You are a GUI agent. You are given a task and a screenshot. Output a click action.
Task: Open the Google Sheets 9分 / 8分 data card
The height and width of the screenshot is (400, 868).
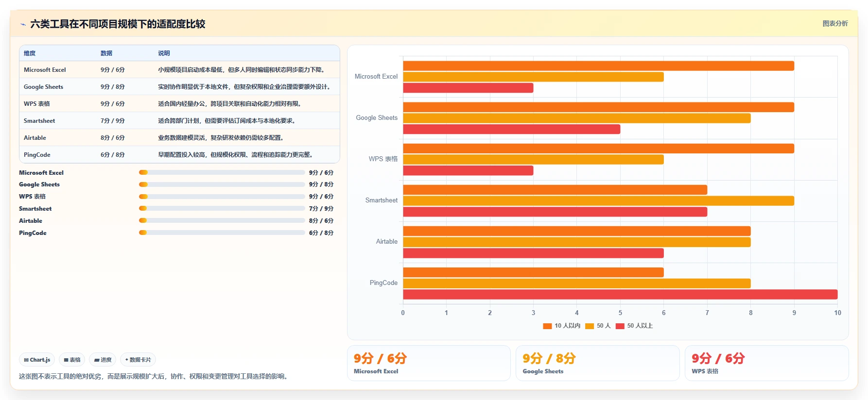point(598,363)
